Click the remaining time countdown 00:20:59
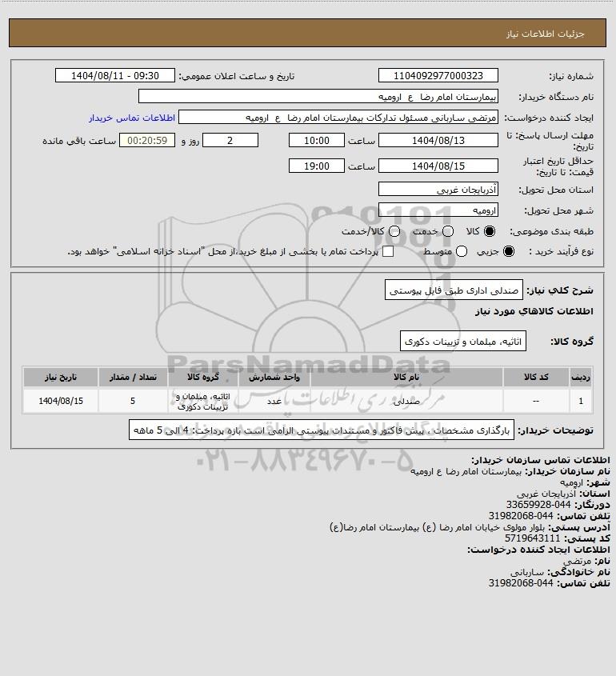The image size is (616, 676). click(x=147, y=141)
